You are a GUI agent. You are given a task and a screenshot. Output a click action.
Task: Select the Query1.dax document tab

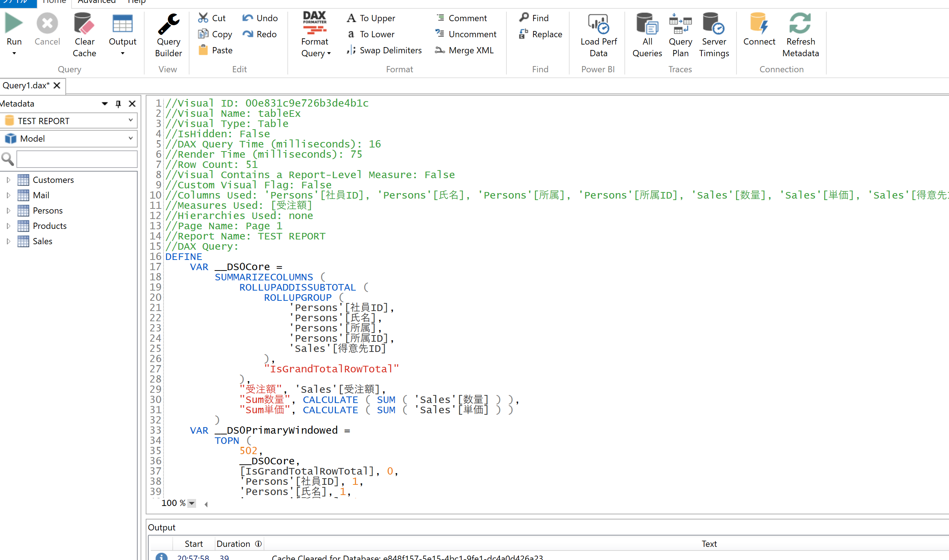click(26, 86)
